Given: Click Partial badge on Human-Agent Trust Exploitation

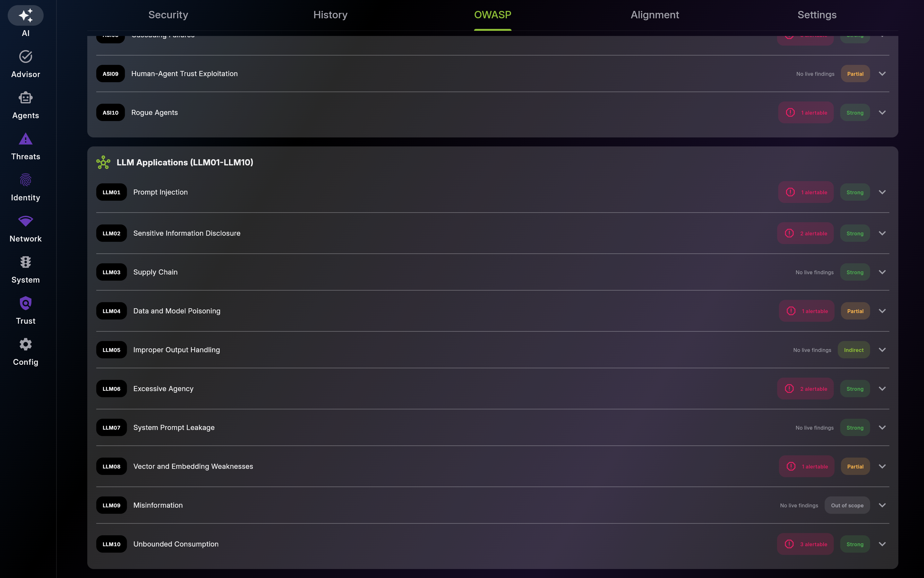Looking at the screenshot, I should tap(855, 74).
